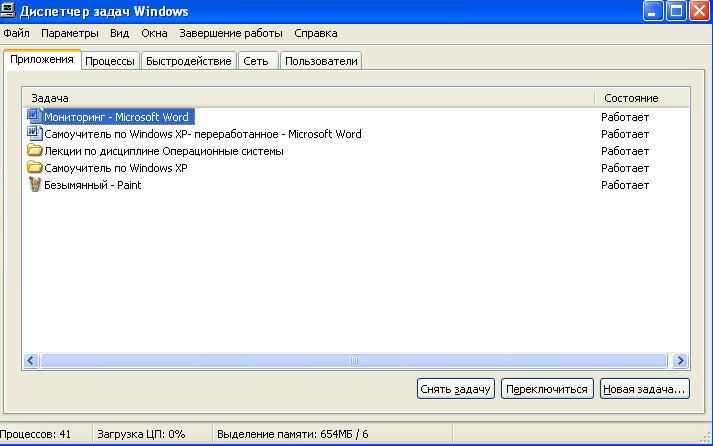Close the Диспетчер задач Windows window
The width and height of the screenshot is (713, 446).
click(699, 10)
